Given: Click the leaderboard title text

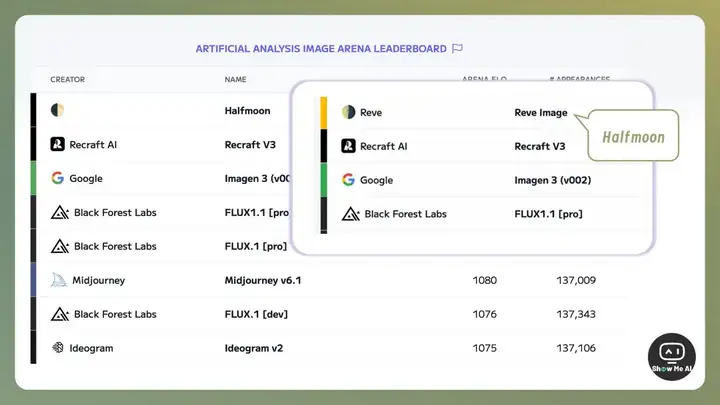Looking at the screenshot, I should (321, 48).
